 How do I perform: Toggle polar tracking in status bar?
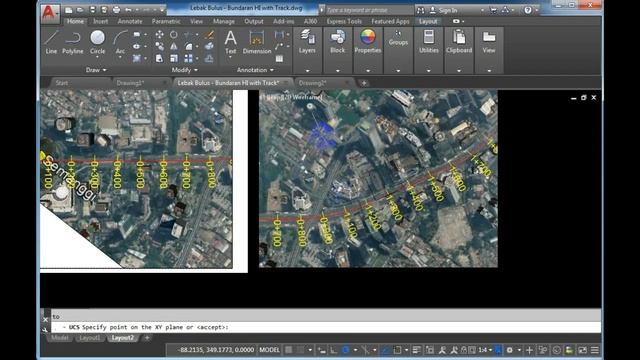point(346,350)
